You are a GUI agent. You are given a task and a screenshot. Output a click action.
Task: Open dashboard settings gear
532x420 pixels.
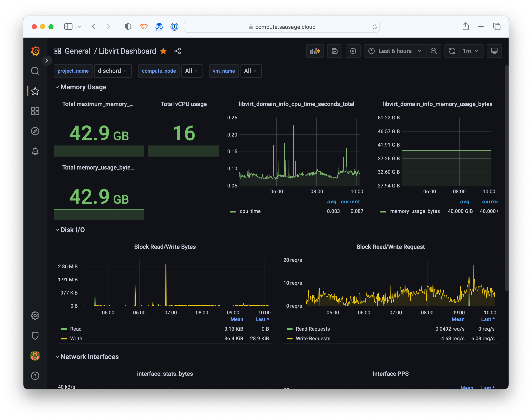click(353, 51)
